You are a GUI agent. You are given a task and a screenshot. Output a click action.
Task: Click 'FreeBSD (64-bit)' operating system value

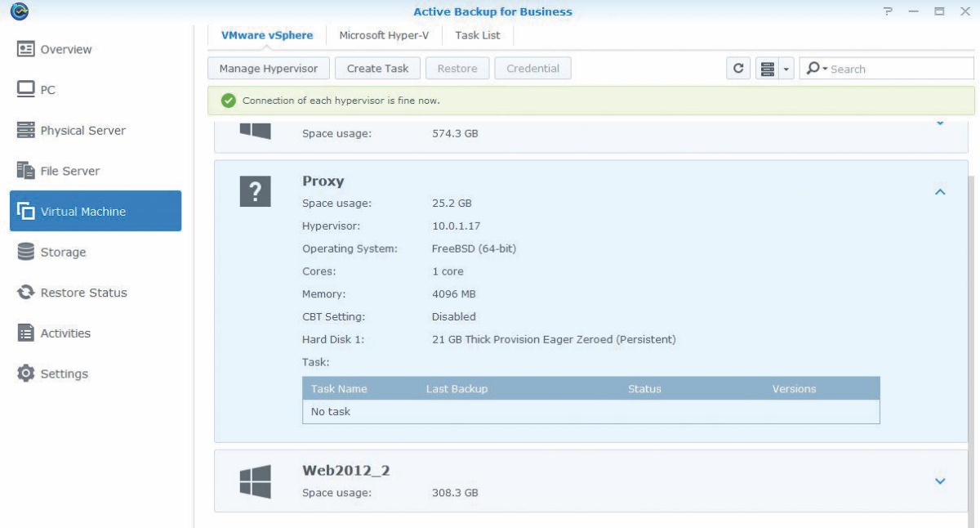[x=474, y=248]
